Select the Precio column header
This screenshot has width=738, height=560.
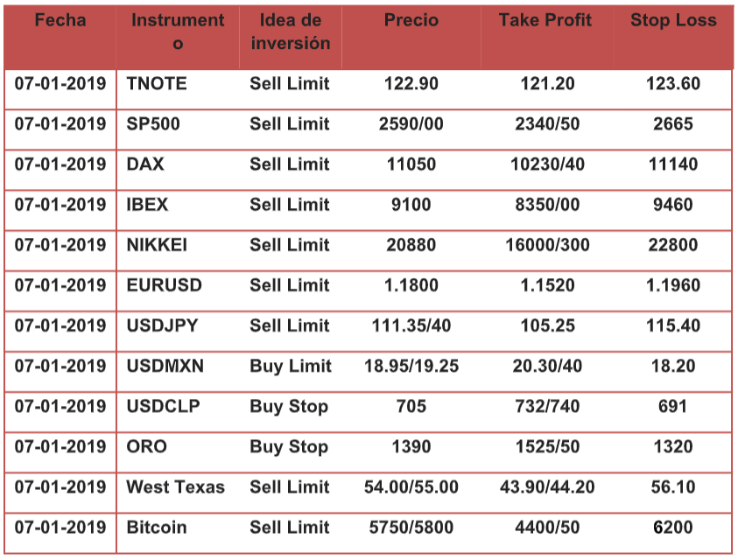click(411, 20)
